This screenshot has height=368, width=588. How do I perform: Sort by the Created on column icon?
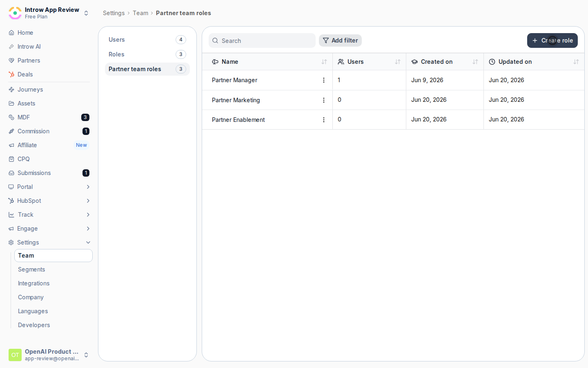pyautogui.click(x=475, y=62)
